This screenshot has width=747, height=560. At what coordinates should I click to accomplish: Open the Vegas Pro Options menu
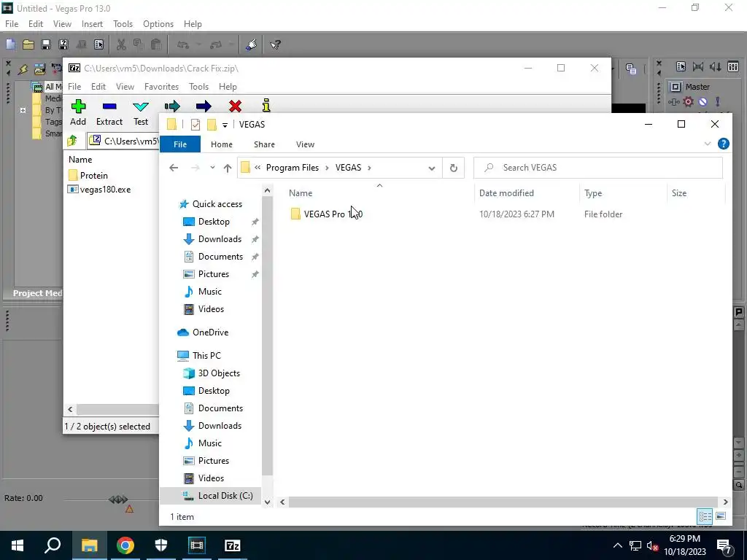coord(158,24)
